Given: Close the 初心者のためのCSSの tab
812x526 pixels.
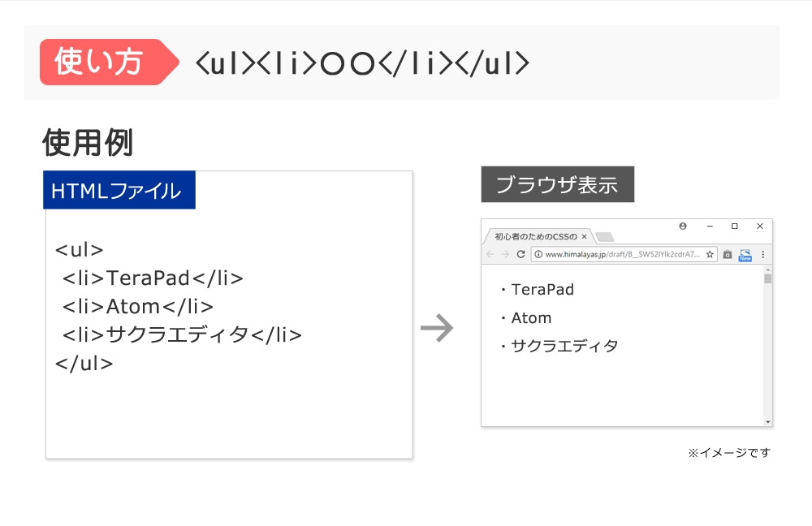Looking at the screenshot, I should 584,236.
